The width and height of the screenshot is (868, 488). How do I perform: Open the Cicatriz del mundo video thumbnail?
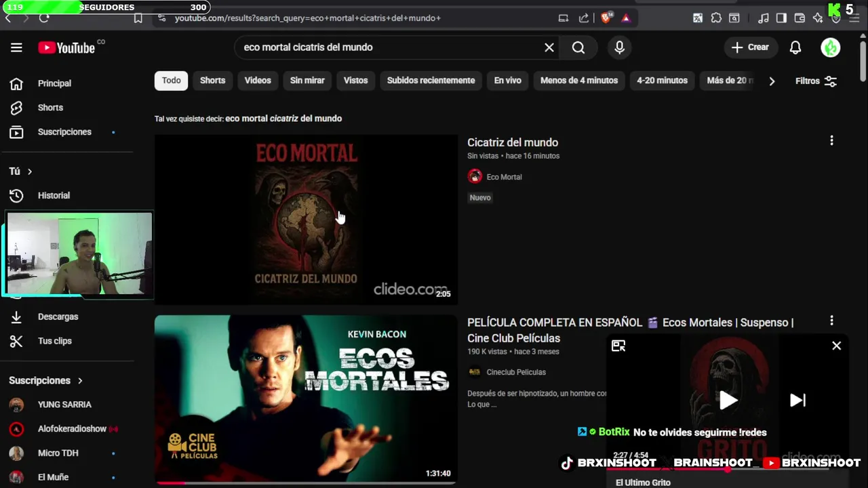pyautogui.click(x=306, y=220)
